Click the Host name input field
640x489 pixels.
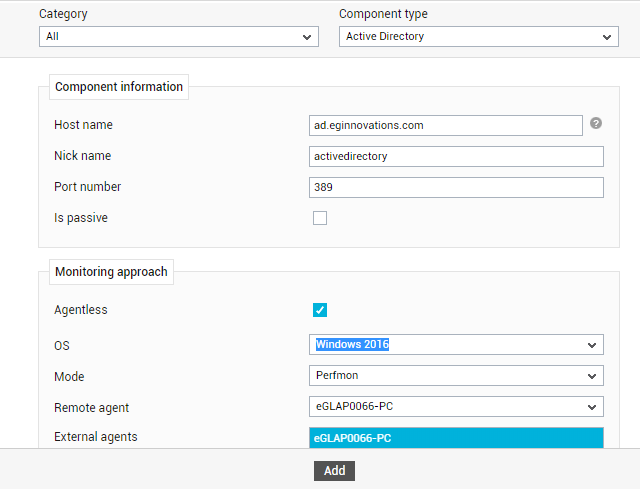pyautogui.click(x=446, y=125)
